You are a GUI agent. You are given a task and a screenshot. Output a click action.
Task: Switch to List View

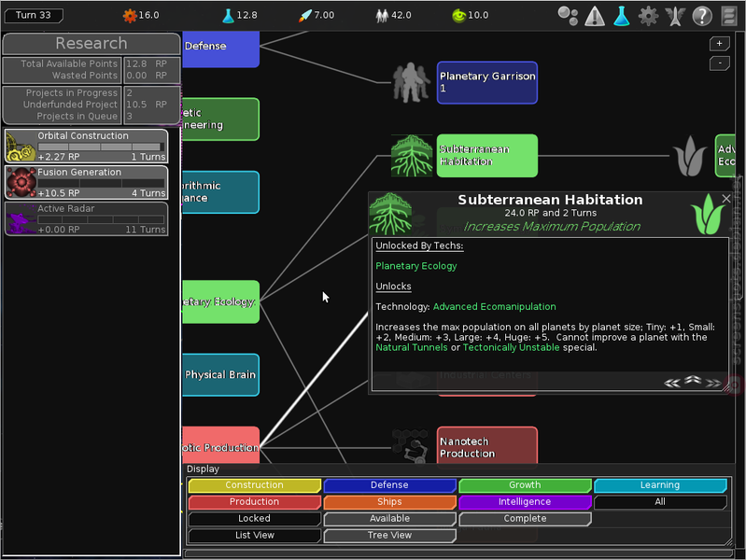pyautogui.click(x=255, y=536)
